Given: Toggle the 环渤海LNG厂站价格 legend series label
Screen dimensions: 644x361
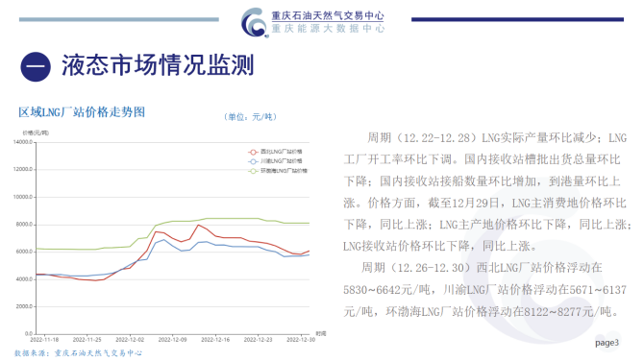Looking at the screenshot, I should click(x=284, y=171).
